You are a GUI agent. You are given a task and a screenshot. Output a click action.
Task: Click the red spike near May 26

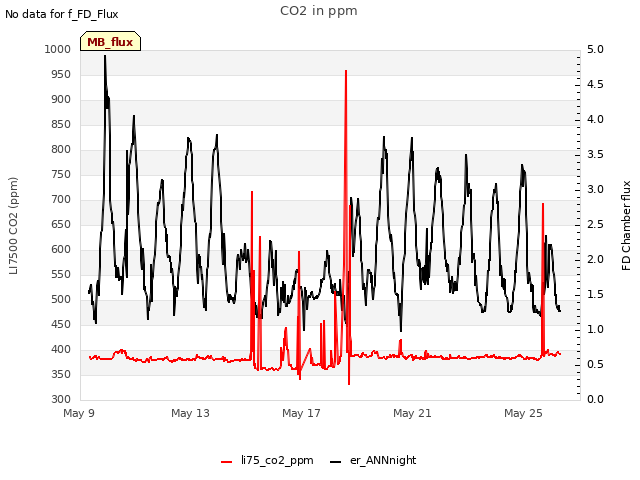542,205
